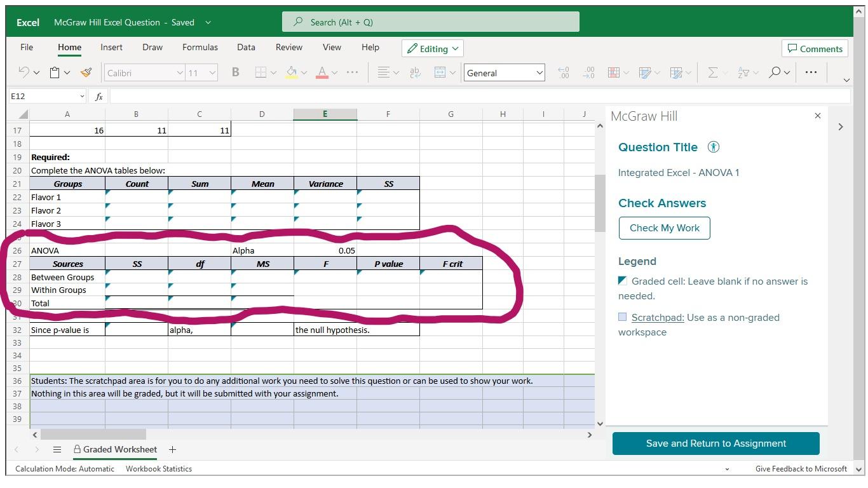This screenshot has height=488, width=868.
Task: Select the Format Painter tool
Action: pos(86,72)
